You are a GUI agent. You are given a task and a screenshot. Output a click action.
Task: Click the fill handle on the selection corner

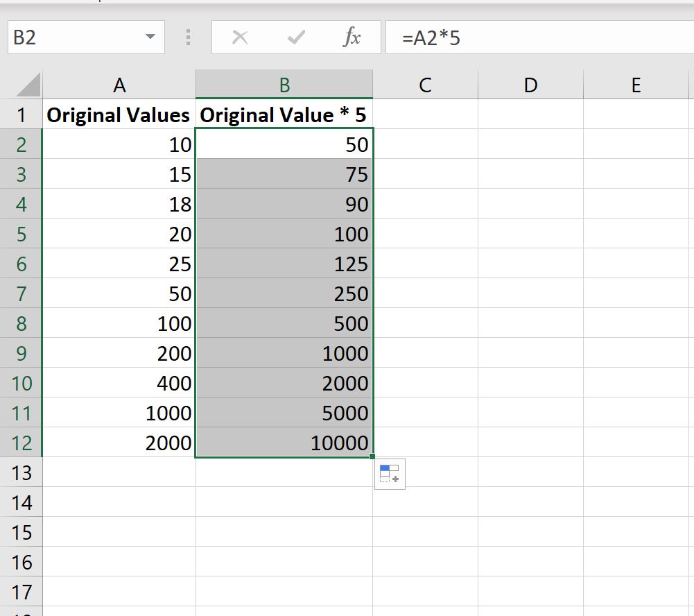373,456
